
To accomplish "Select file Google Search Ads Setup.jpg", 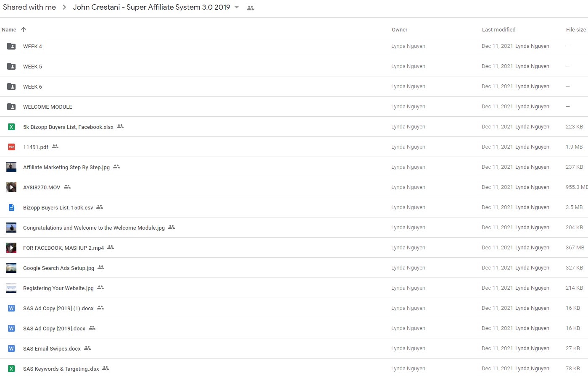I will 58,268.
